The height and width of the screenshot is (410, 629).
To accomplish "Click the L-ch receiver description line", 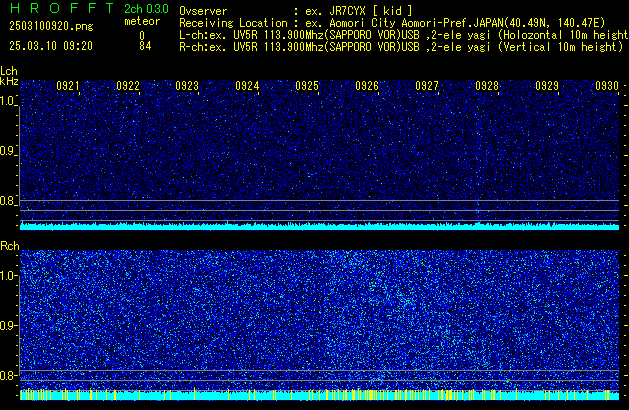I will pyautogui.click(x=404, y=35).
